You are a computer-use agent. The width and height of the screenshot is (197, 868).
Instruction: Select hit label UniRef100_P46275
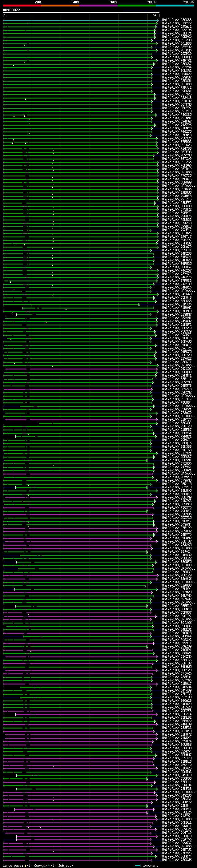(177, 132)
